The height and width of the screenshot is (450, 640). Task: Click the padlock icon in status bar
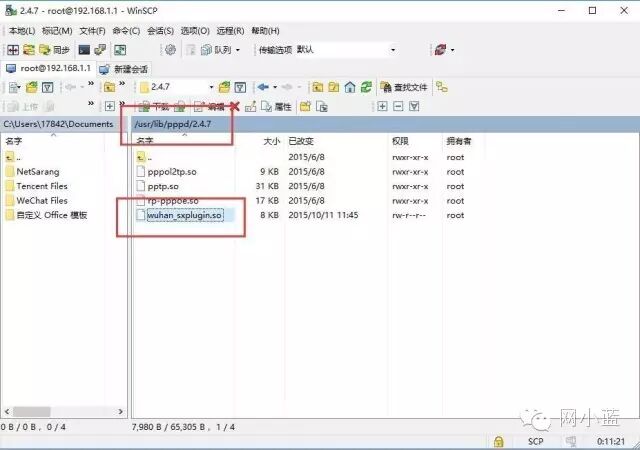pos(498,441)
